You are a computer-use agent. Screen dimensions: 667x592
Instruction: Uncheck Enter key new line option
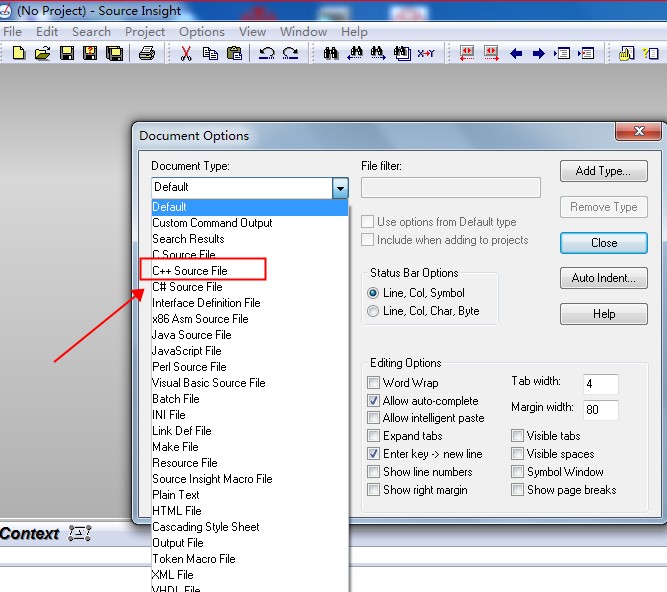pos(373,454)
